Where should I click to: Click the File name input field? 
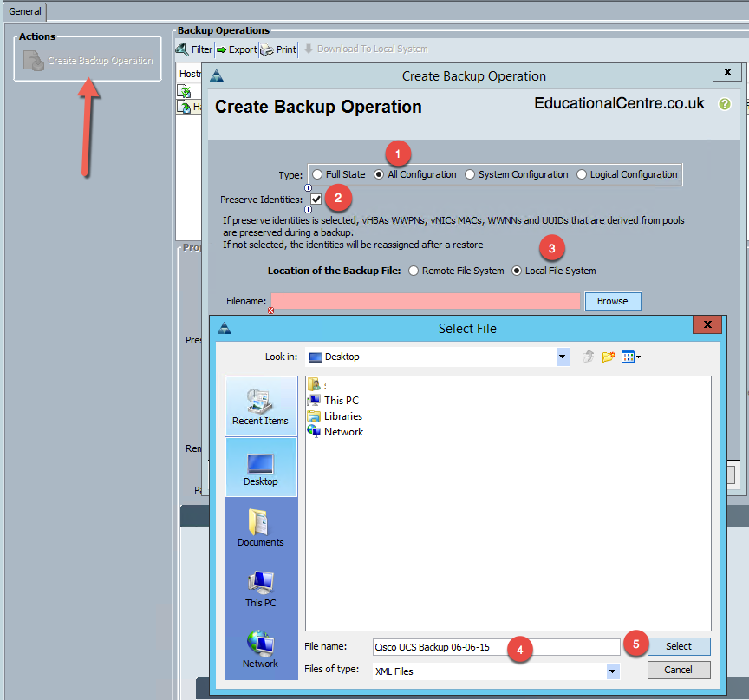tap(497, 647)
